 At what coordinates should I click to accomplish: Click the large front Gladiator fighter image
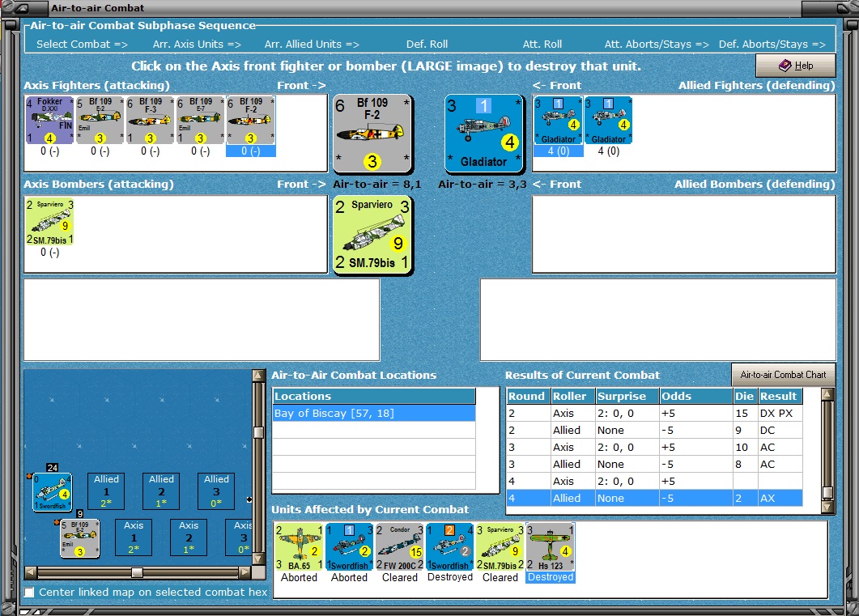point(483,133)
